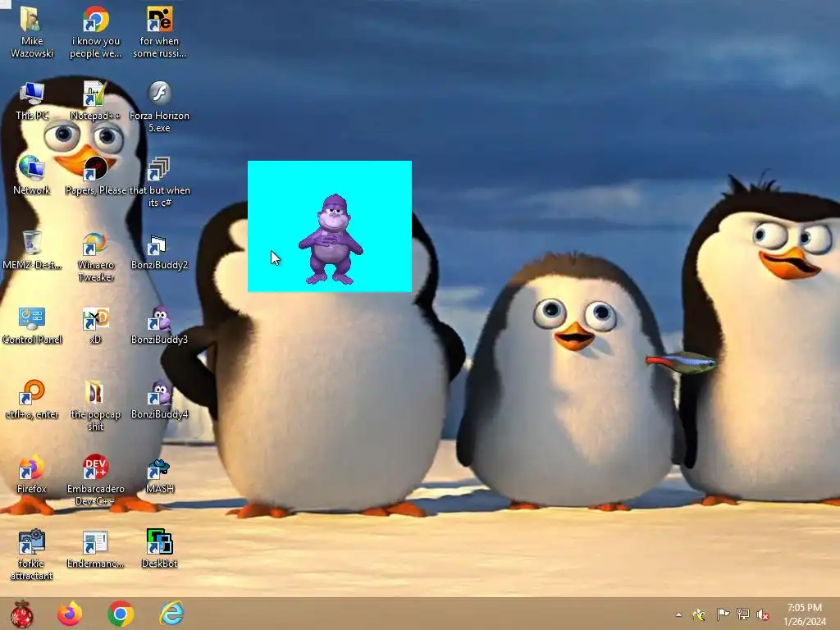Image resolution: width=840 pixels, height=630 pixels.
Task: Select the This PC desktop icon
Action: tap(32, 101)
